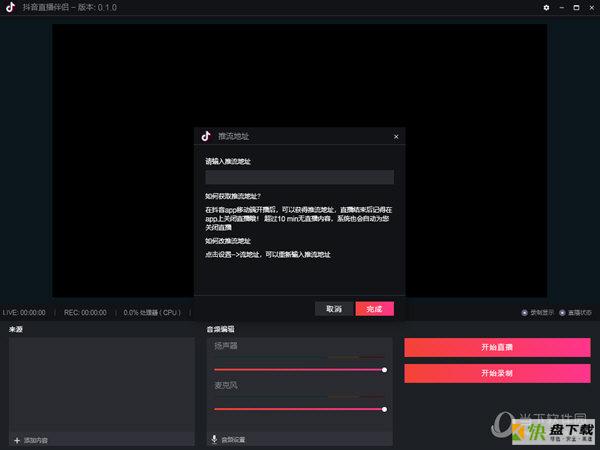Screen dimensions: 600x450
Task: Close the 推流地址 dialog with the X
Action: pyautogui.click(x=396, y=137)
